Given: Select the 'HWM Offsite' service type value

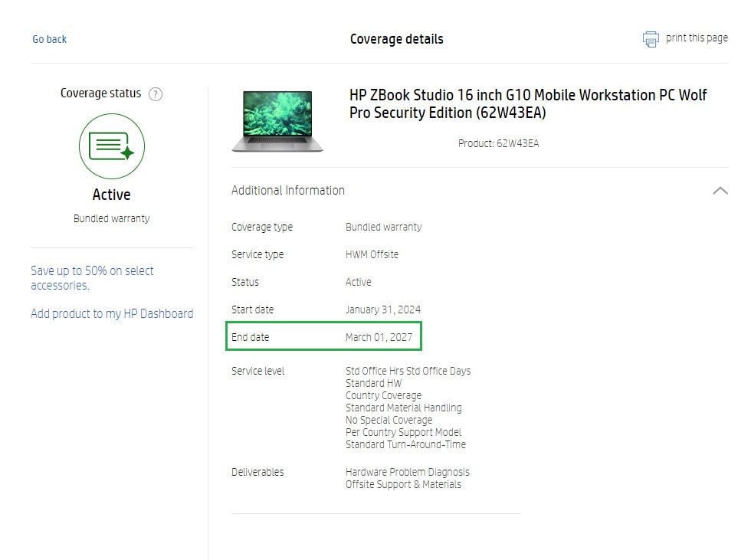Looking at the screenshot, I should coord(372,254).
